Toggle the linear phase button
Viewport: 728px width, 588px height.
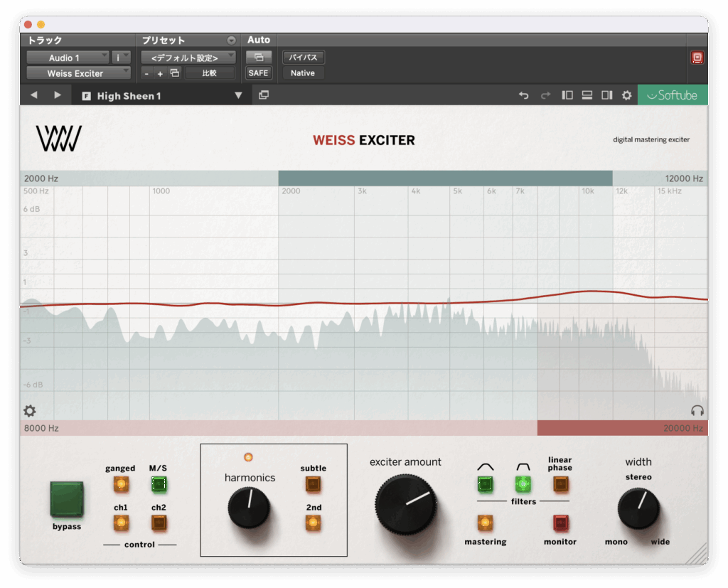(x=560, y=484)
